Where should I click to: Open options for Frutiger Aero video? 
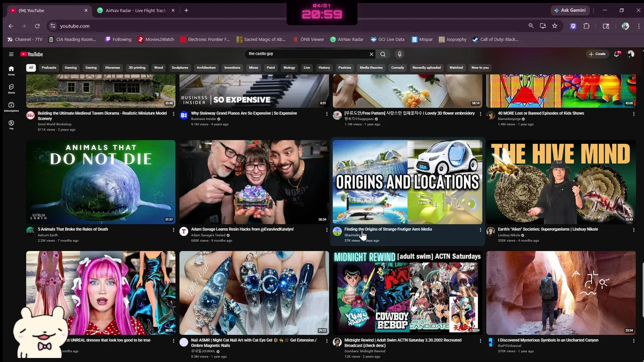480,230
